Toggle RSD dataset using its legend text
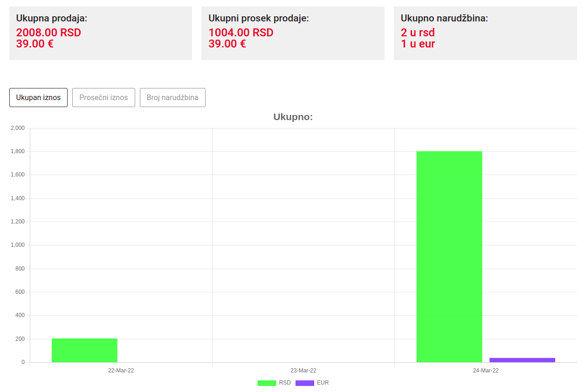Image resolution: width=585 pixels, height=392 pixels. point(285,383)
